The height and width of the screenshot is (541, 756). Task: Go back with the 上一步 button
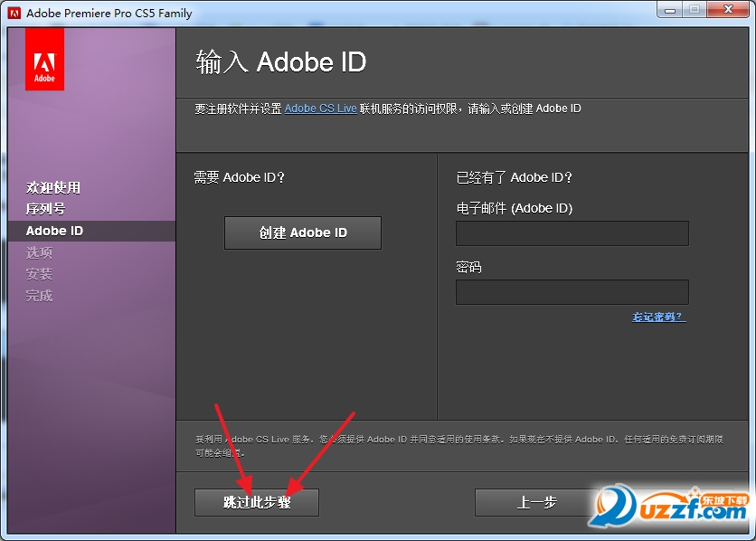(x=536, y=502)
